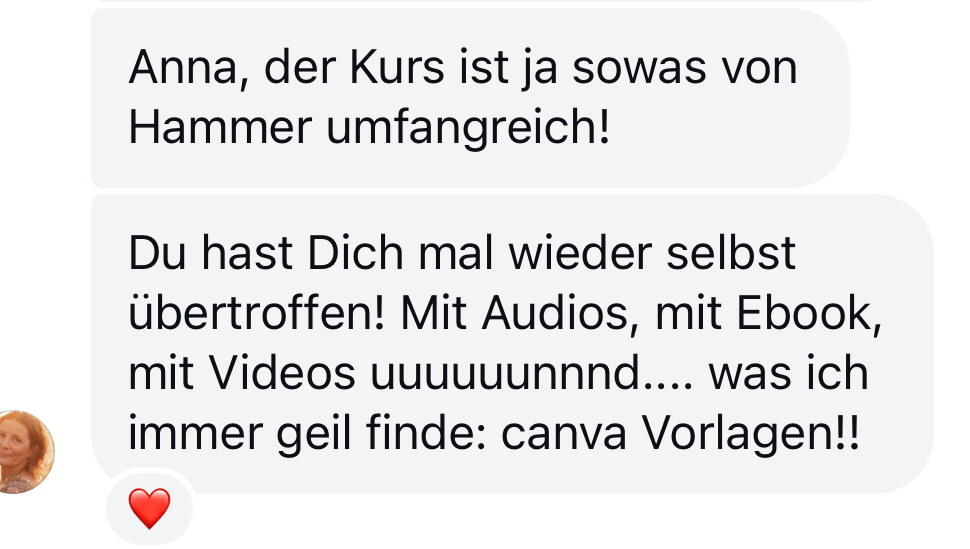Image resolution: width=970 pixels, height=549 pixels.
Task: Click the word 'Vorlagen!!' in the last line
Action: [750, 433]
